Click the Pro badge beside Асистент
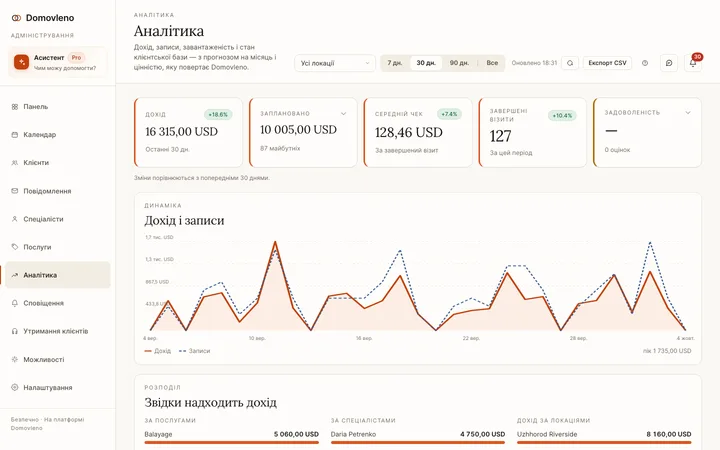The height and width of the screenshot is (450, 720). 76,57
